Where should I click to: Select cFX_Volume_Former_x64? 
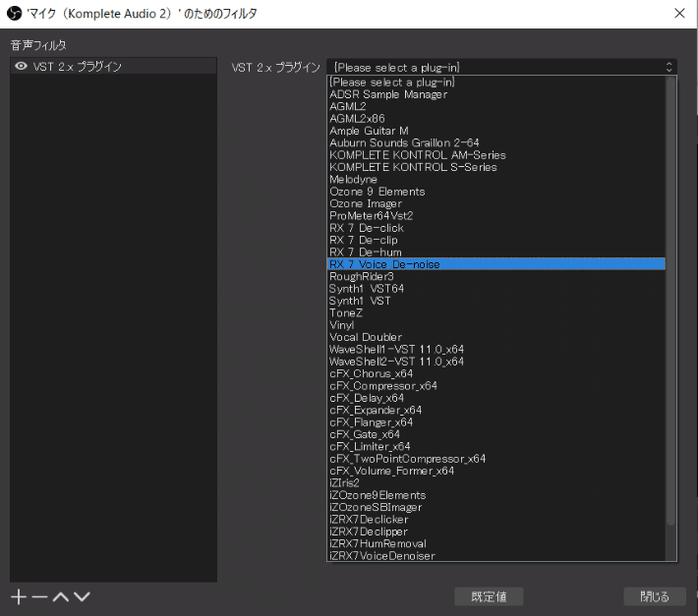pyautogui.click(x=496, y=471)
